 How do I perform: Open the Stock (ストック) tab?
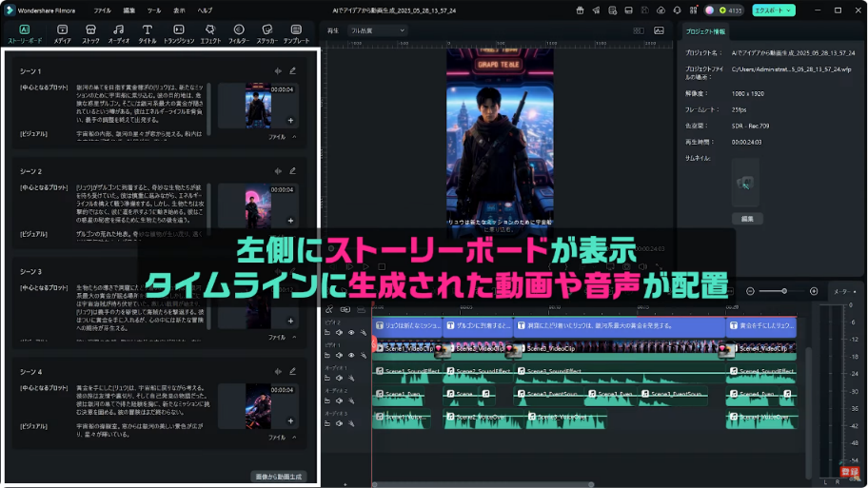[90, 33]
